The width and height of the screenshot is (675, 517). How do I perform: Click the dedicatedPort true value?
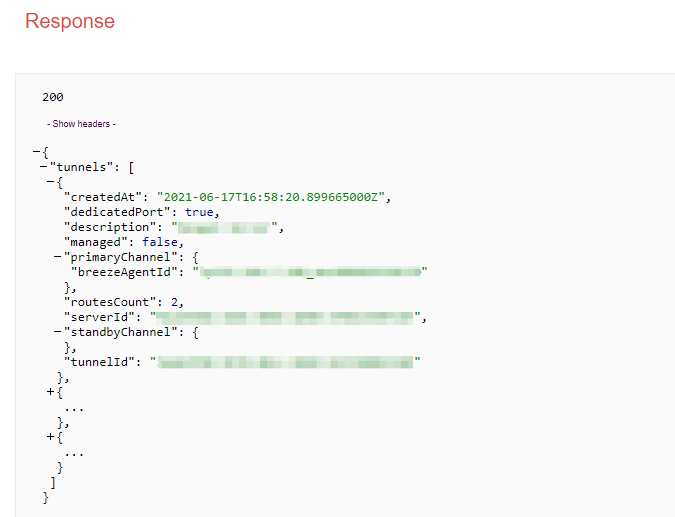tap(201, 212)
